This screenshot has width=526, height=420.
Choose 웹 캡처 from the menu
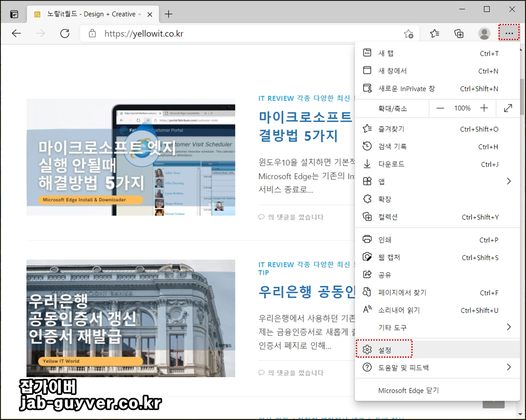437,257
